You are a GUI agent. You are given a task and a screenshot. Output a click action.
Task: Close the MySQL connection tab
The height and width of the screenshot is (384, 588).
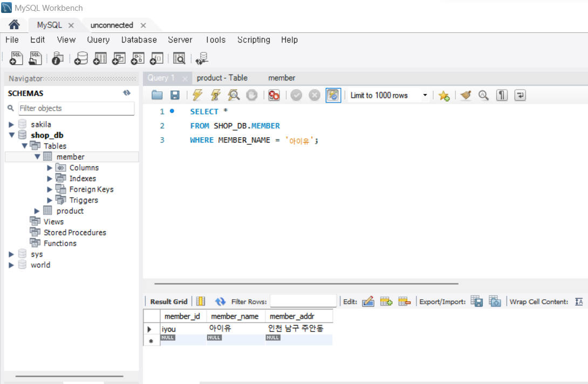[x=71, y=25]
